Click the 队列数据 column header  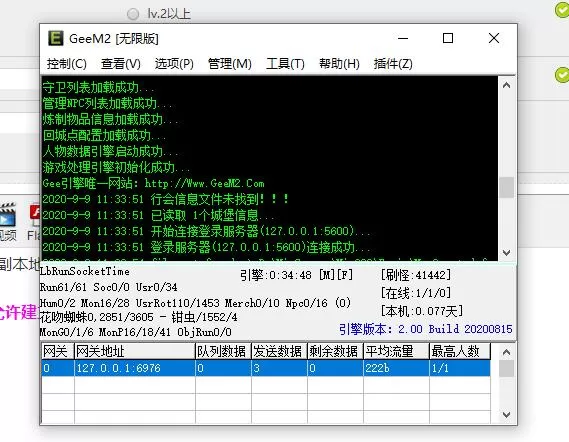pos(223,351)
